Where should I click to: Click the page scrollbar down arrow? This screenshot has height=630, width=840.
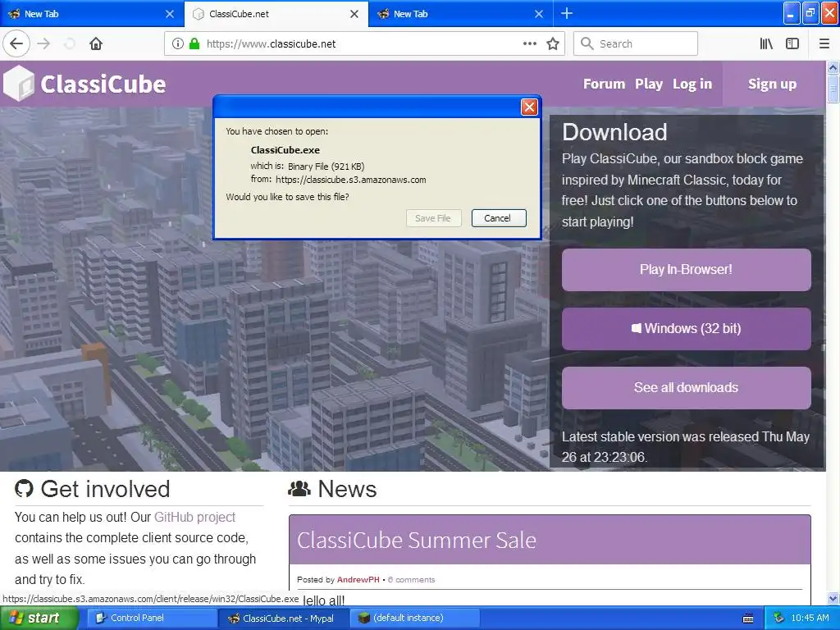[x=833, y=598]
